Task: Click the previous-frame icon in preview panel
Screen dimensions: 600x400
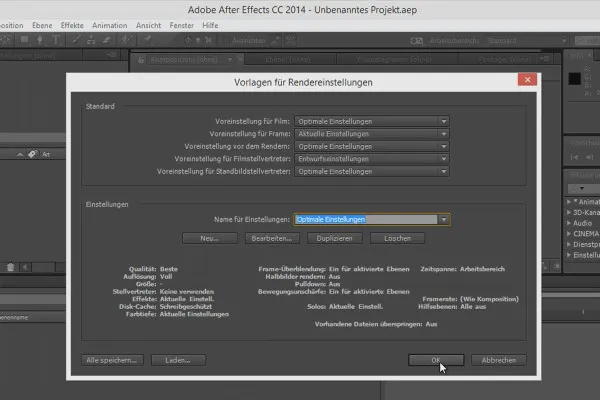Action: tap(589, 157)
